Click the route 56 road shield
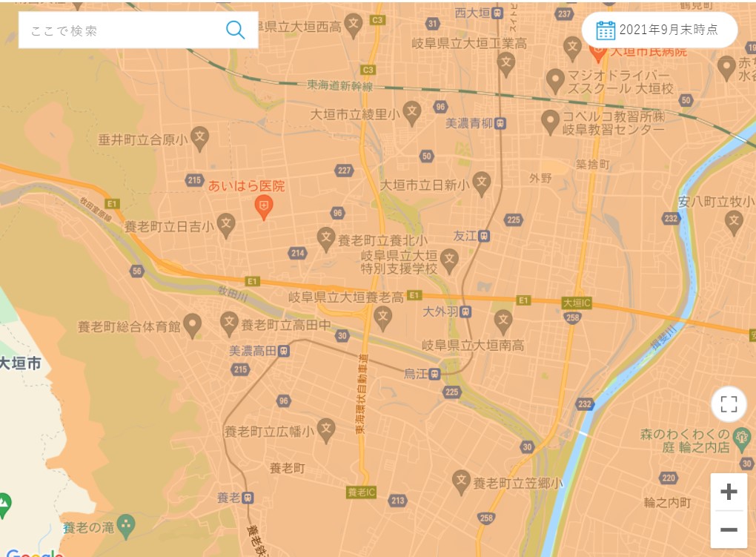Viewport: 756px width, 557px height. point(137,271)
